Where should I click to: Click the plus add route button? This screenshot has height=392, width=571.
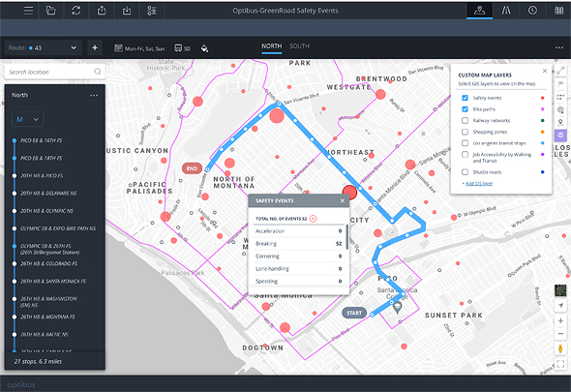point(95,47)
